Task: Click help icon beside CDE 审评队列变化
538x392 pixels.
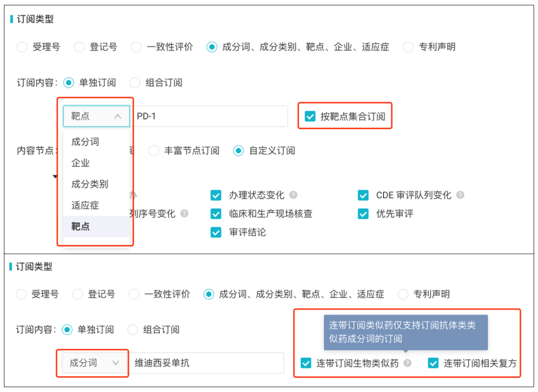Action: click(x=460, y=195)
